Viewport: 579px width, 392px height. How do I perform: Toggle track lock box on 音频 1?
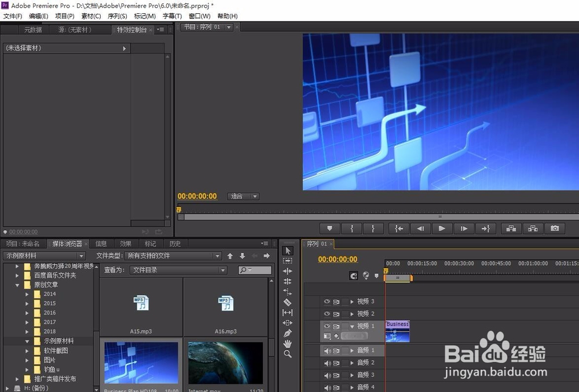coord(345,351)
